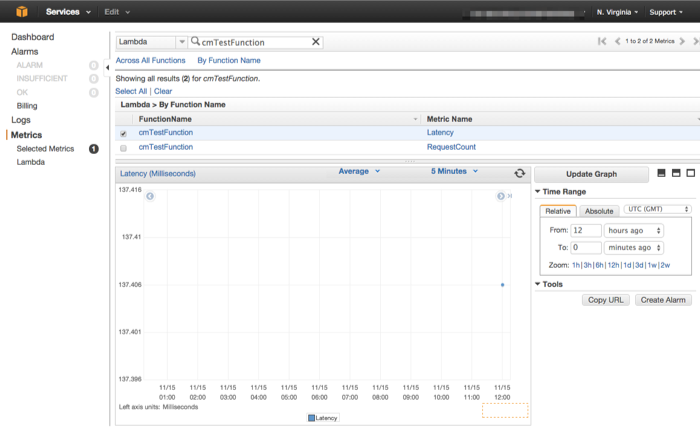Select ALARM state filter
The image size is (700, 429).
click(x=29, y=65)
